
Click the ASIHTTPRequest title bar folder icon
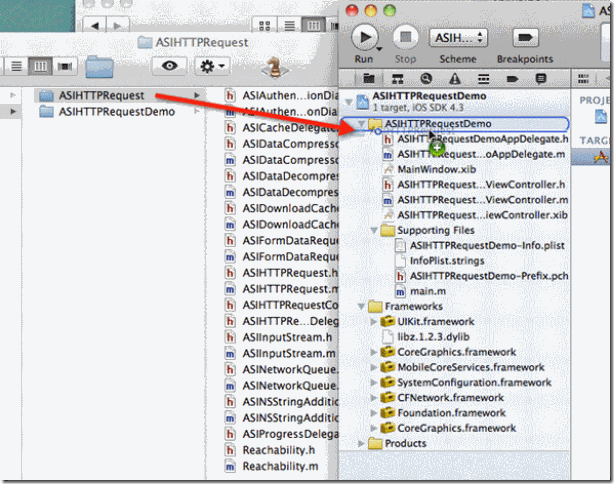pyautogui.click(x=145, y=42)
